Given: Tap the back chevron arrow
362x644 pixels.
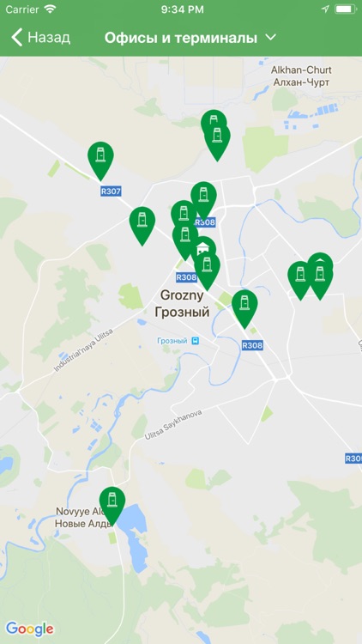Looking at the screenshot, I should click(x=16, y=38).
